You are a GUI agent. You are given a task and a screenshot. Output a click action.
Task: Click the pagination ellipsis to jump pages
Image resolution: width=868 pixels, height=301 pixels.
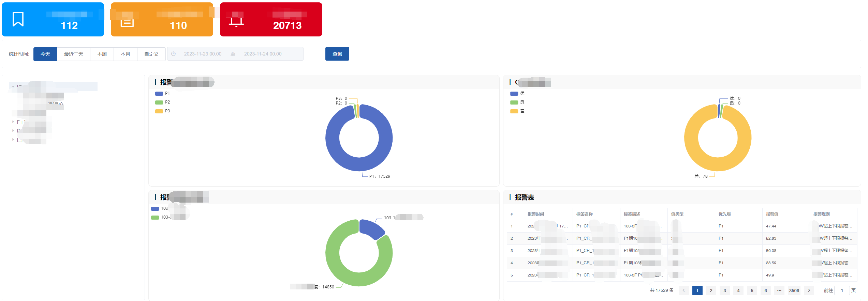[x=779, y=290]
